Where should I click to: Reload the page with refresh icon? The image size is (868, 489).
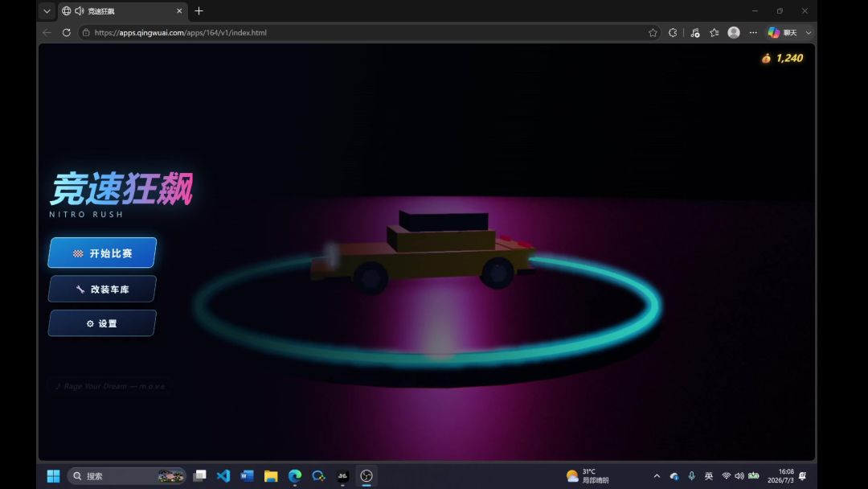click(67, 33)
